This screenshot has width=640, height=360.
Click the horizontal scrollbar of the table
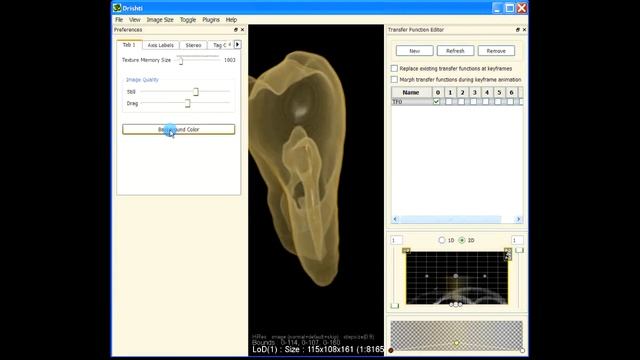[x=456, y=219]
